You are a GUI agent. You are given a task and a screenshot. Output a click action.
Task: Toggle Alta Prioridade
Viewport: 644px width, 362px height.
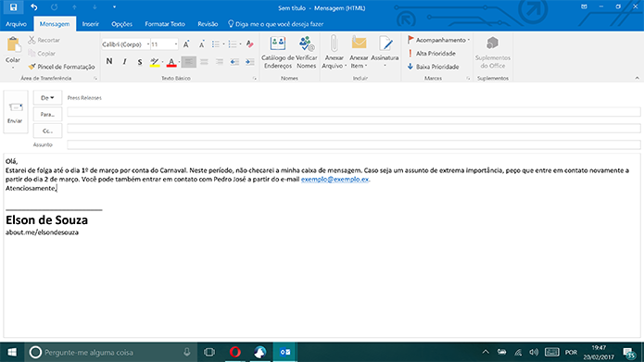(x=432, y=54)
